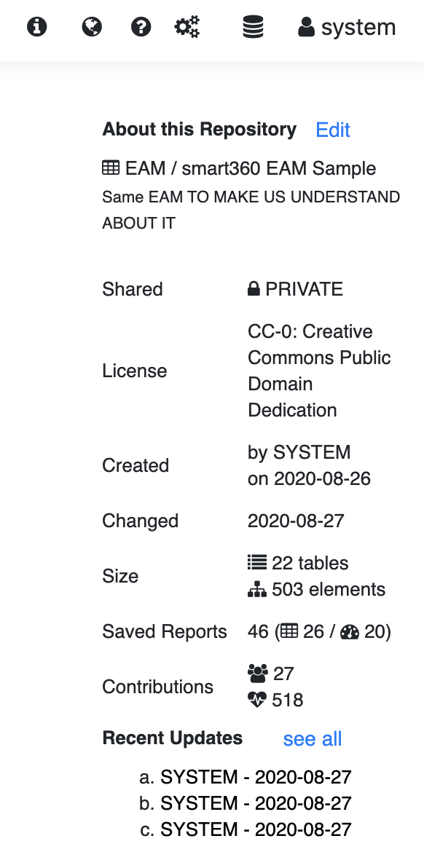The height and width of the screenshot is (868, 424).
Task: Click the database stack icon
Action: 253,26
